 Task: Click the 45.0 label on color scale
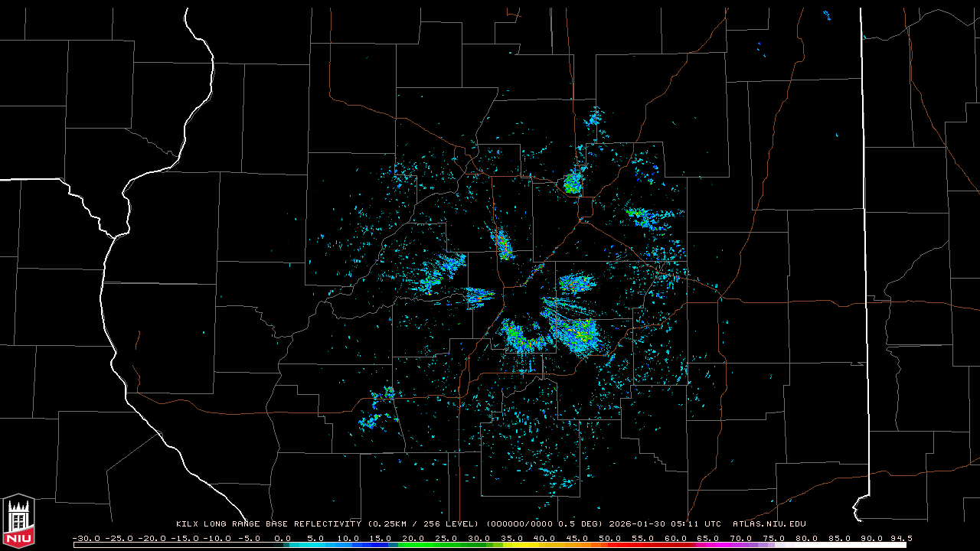coord(577,538)
